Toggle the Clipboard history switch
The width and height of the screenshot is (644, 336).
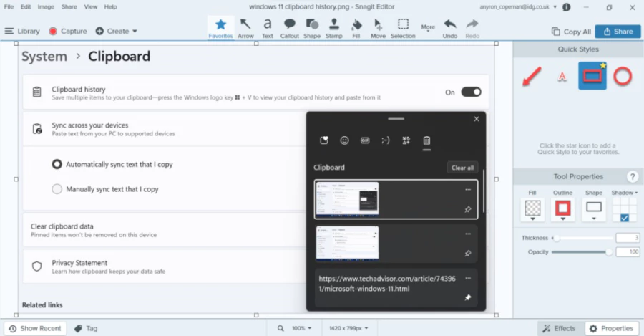(x=471, y=92)
